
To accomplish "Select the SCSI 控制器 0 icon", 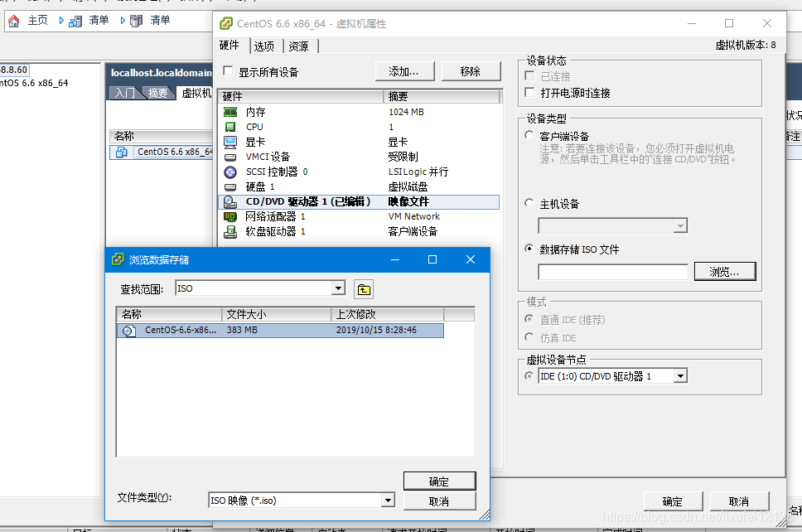I will [229, 172].
